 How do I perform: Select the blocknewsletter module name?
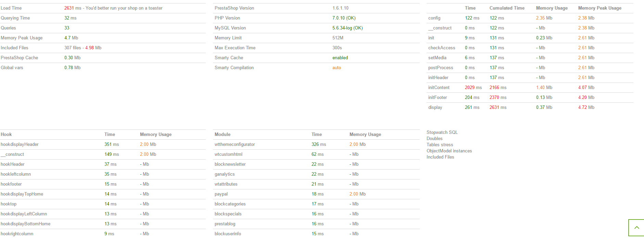click(x=230, y=164)
